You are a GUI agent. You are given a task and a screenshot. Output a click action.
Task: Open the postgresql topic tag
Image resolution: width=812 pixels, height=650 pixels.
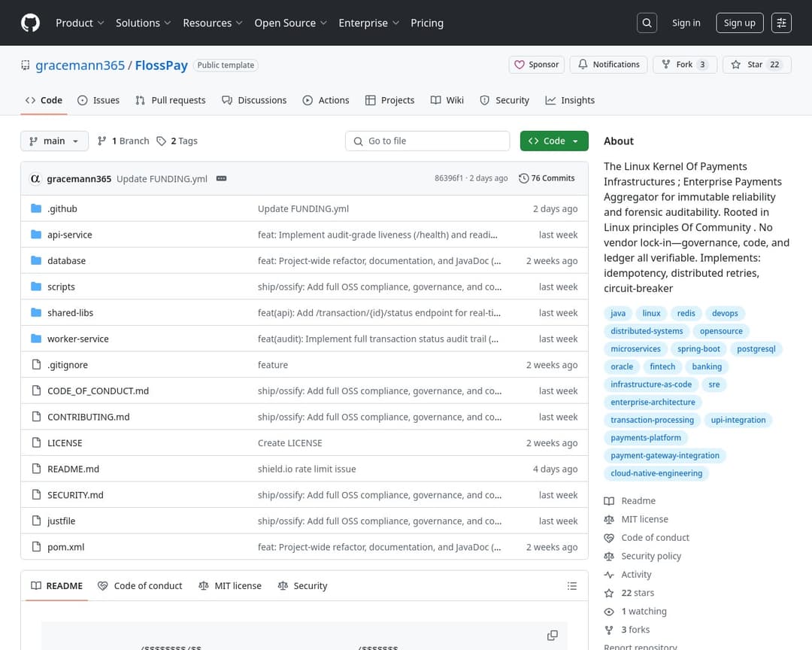point(756,349)
